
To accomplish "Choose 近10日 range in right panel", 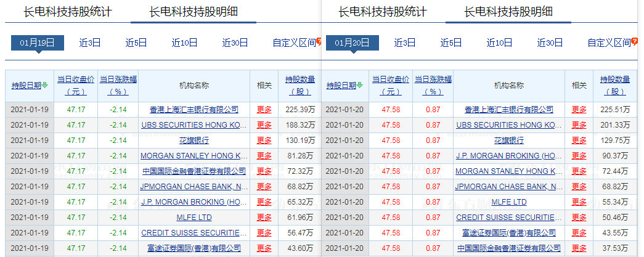I will click(499, 43).
